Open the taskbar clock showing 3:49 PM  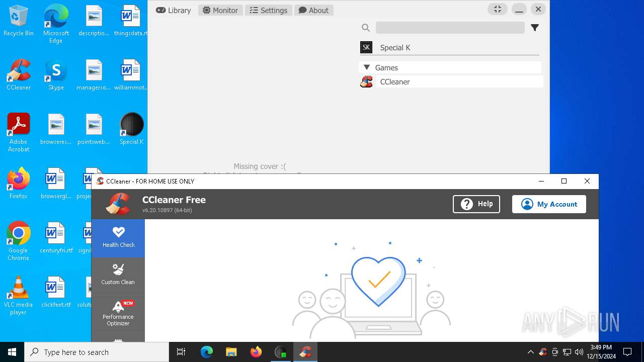(x=601, y=352)
